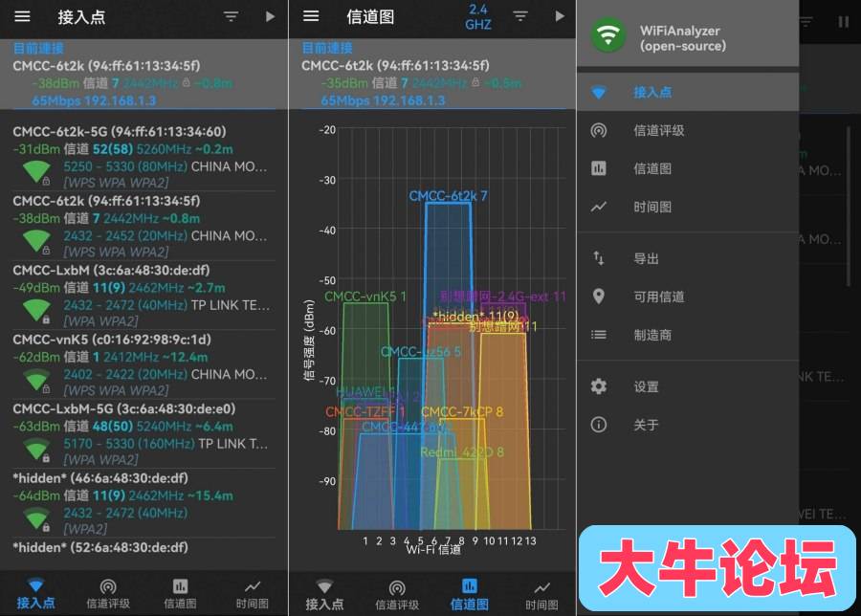Viewport: 861px width, 616px height.
Task: Click the CMCC-7kCP 8 label in the graph
Action: coord(462,411)
